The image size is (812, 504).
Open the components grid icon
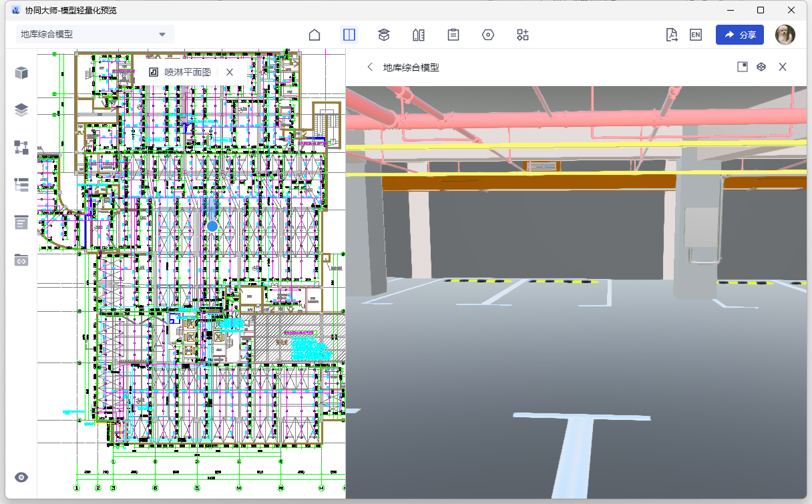523,35
